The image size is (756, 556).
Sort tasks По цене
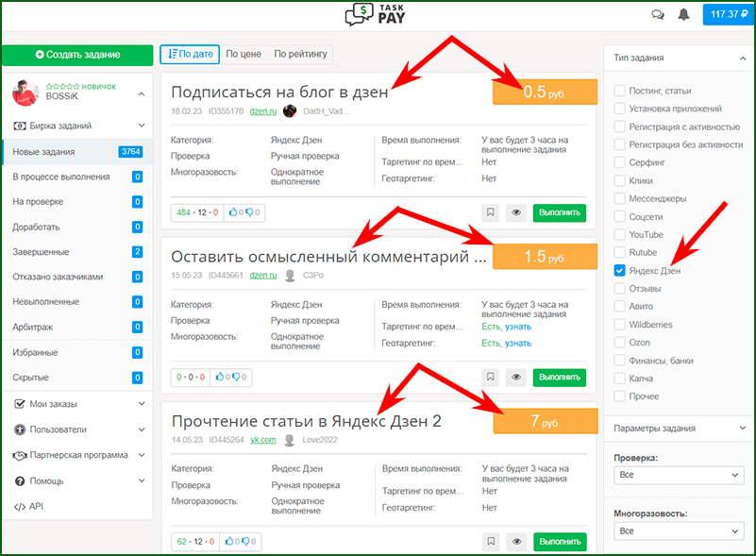tap(244, 55)
